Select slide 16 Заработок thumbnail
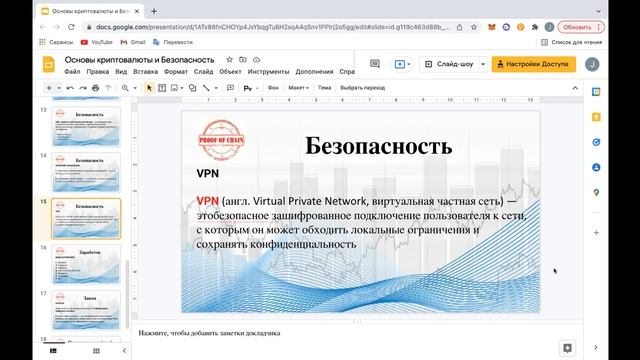 pyautogui.click(x=86, y=264)
